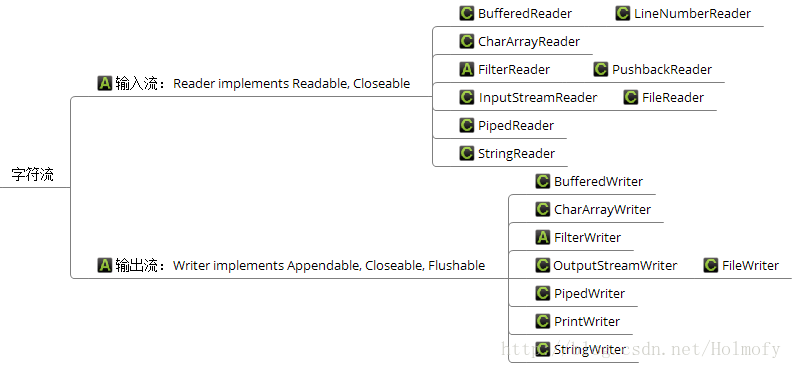
Task: Click the abstract icon before 输入流 Reader
Action: [x=105, y=83]
